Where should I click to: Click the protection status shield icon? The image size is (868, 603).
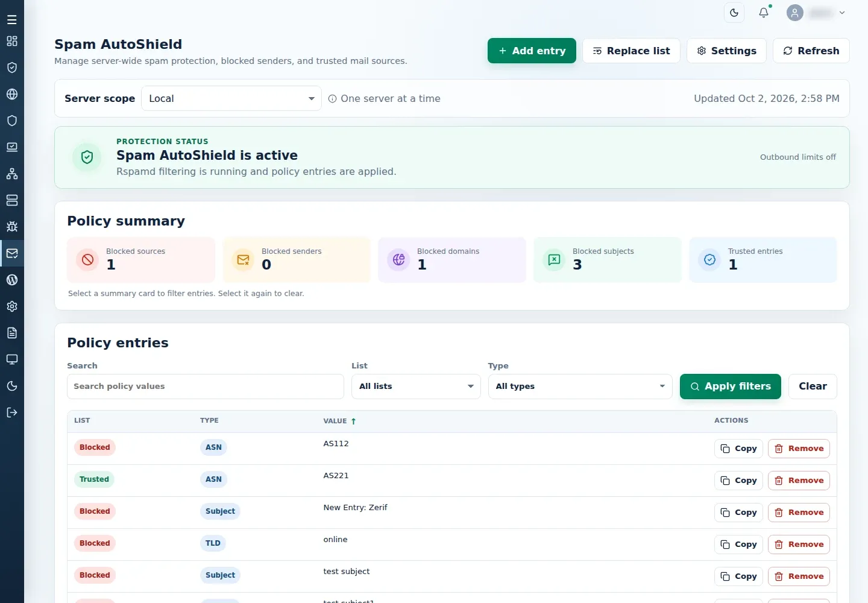(87, 157)
